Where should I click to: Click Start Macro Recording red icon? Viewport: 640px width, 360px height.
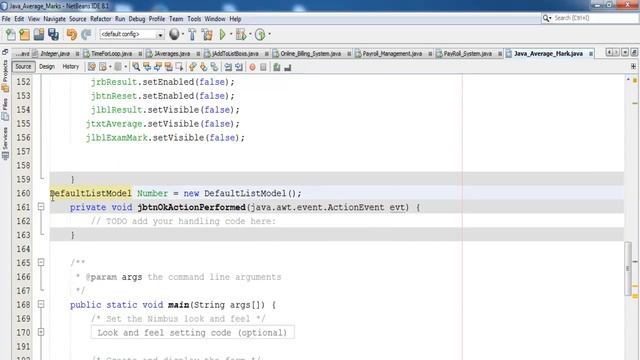(252, 67)
